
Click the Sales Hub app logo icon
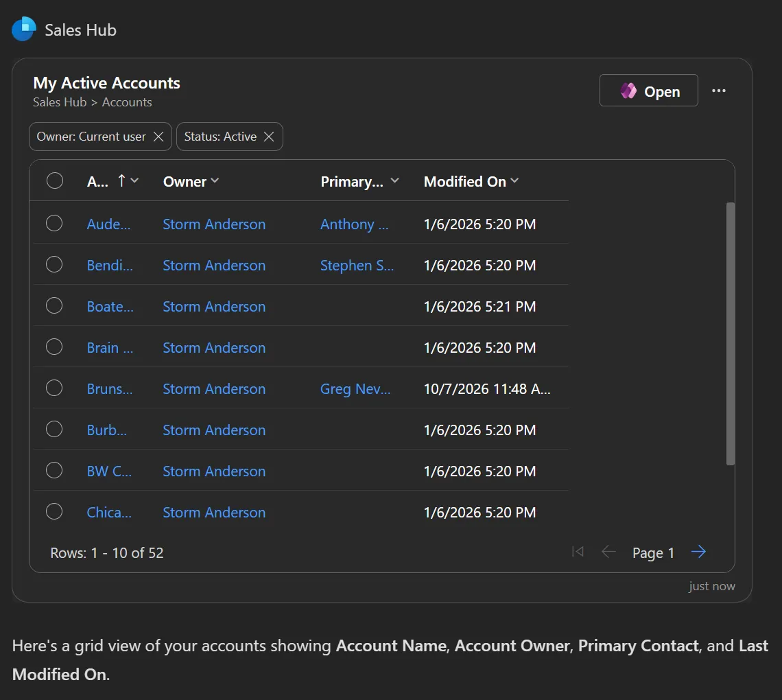pyautogui.click(x=24, y=30)
